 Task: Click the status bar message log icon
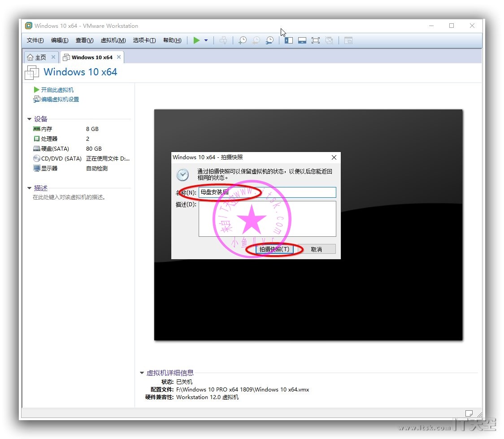(x=469, y=413)
